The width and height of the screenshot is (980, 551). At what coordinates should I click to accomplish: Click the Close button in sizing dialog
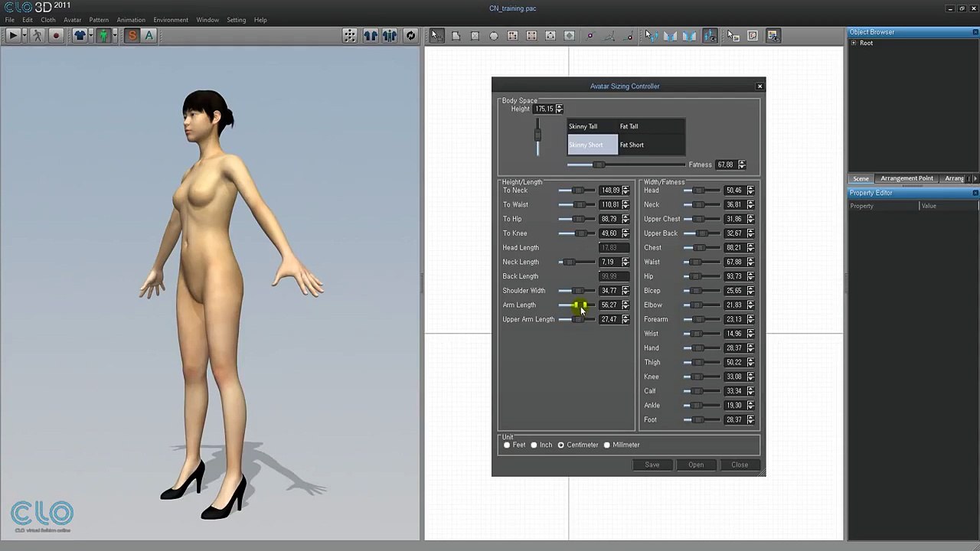click(x=740, y=465)
